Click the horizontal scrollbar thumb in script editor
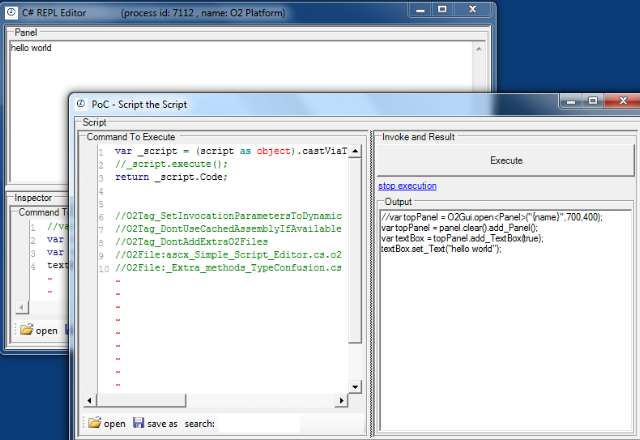640x440 pixels. pos(141,401)
